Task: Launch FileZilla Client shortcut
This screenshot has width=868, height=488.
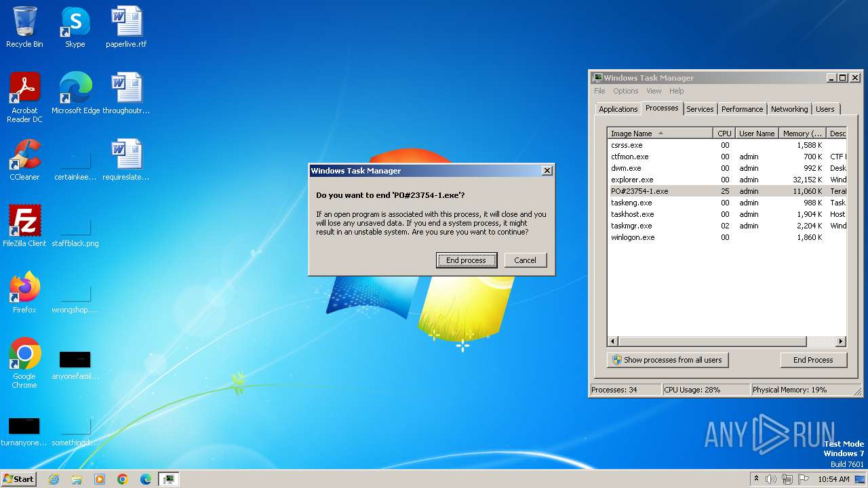Action: coord(24,226)
